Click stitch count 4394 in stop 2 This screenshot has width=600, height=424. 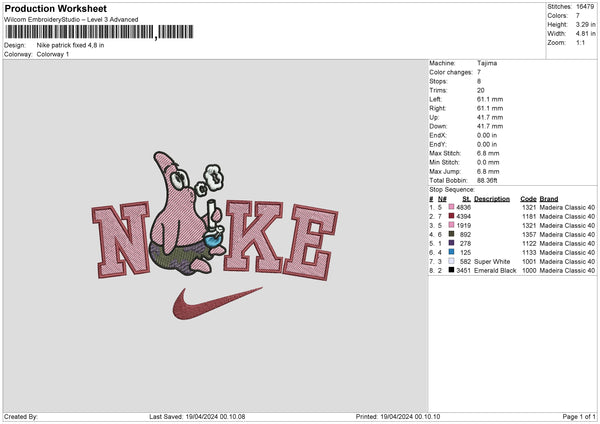[463, 217]
